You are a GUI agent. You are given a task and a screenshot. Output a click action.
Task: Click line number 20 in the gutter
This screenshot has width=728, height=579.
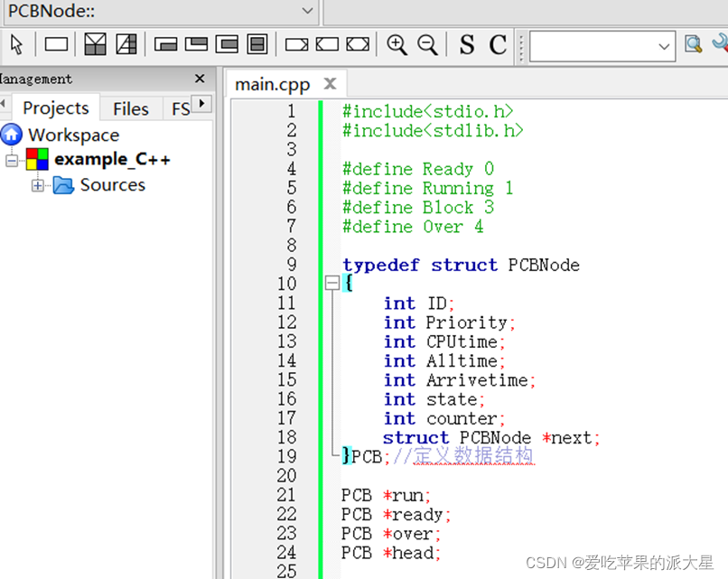[x=286, y=475]
